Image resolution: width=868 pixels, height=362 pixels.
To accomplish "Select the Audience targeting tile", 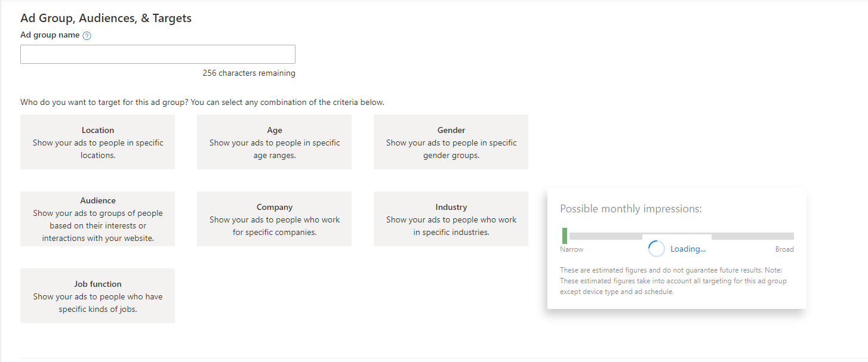I will (x=97, y=219).
